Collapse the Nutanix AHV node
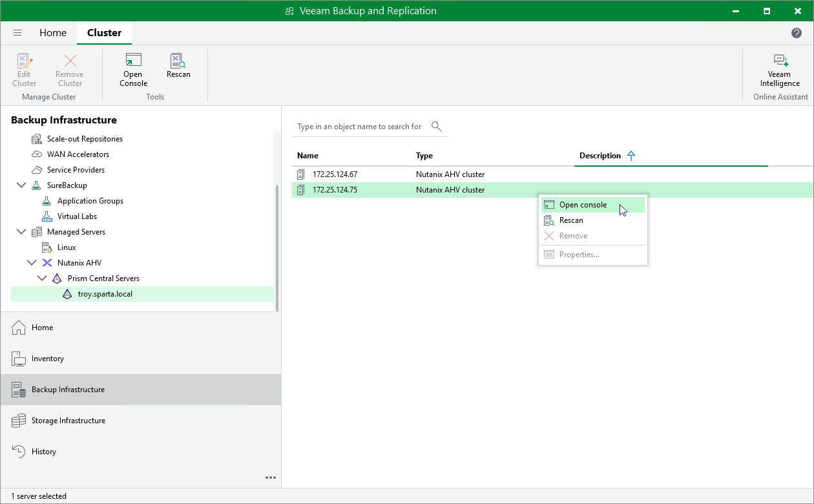The height and width of the screenshot is (504, 814). pos(32,263)
